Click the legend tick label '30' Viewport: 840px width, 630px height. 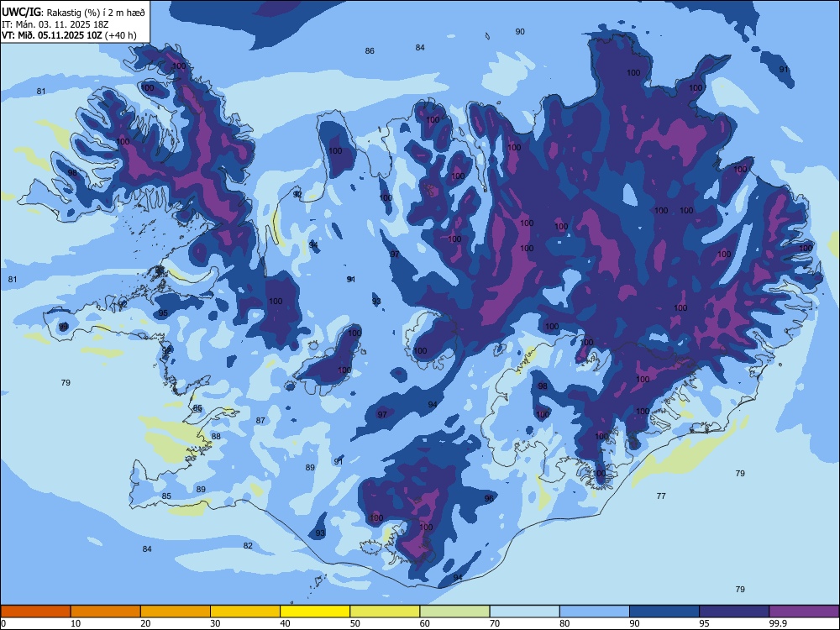[215, 623]
